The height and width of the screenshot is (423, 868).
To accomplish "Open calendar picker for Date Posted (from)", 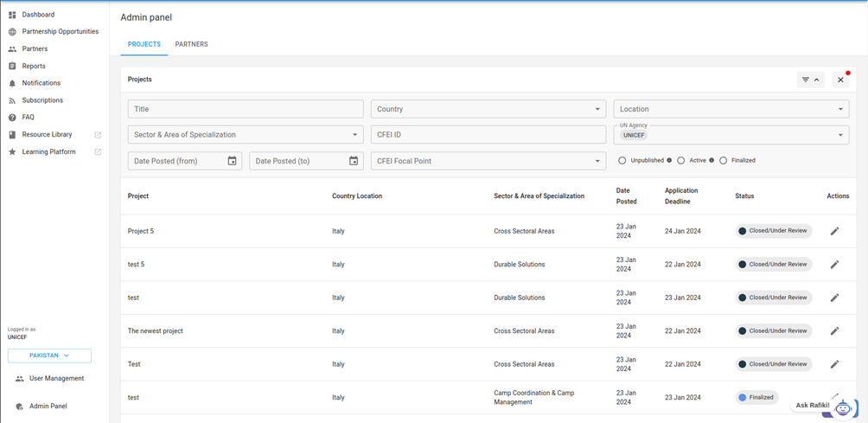I will coord(232,161).
